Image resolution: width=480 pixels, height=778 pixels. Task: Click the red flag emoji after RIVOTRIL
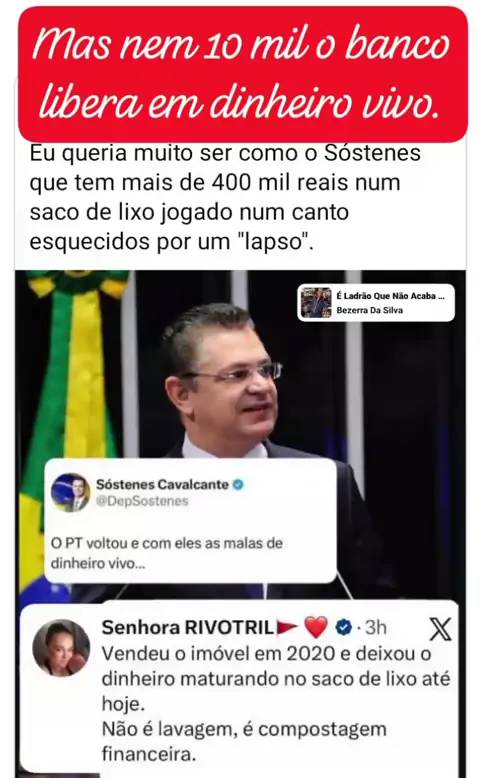coord(287,628)
